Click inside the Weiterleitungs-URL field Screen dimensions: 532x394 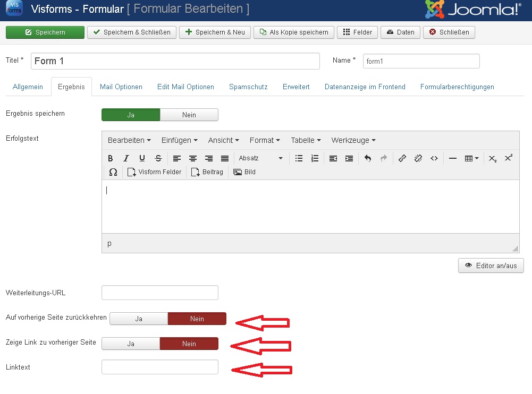pyautogui.click(x=159, y=293)
